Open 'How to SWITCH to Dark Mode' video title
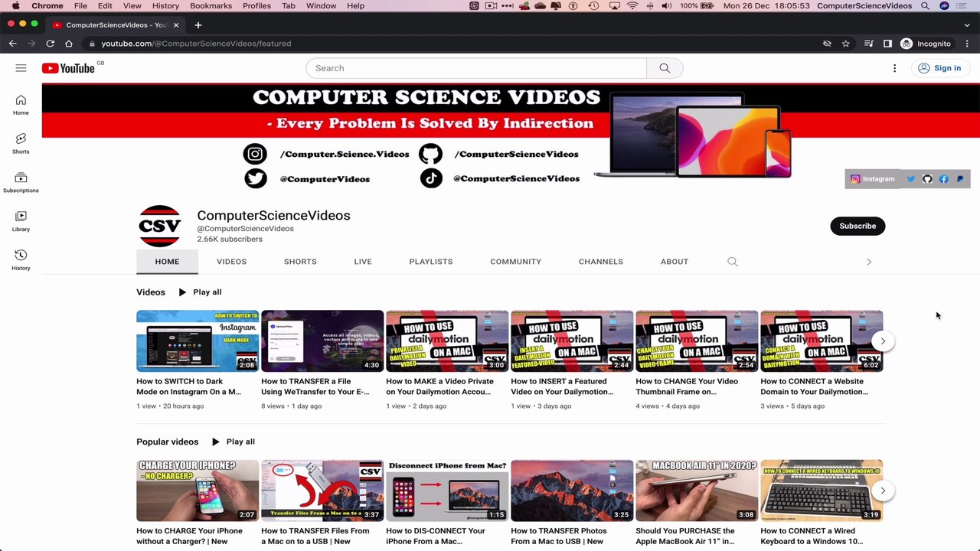 pos(189,386)
